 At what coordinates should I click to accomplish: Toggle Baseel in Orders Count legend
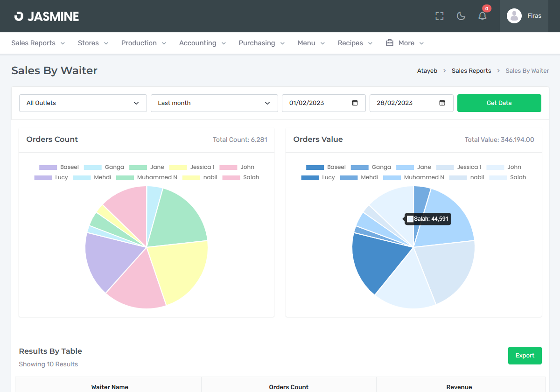click(59, 167)
